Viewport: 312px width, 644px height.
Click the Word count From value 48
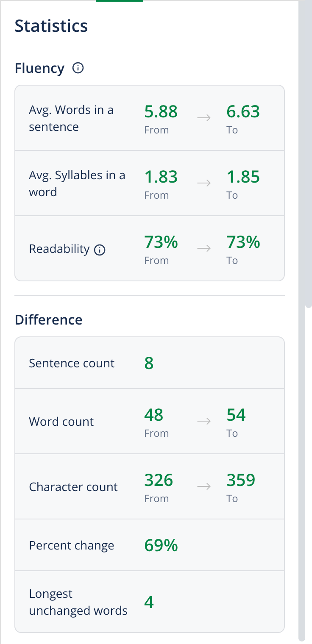[153, 415]
